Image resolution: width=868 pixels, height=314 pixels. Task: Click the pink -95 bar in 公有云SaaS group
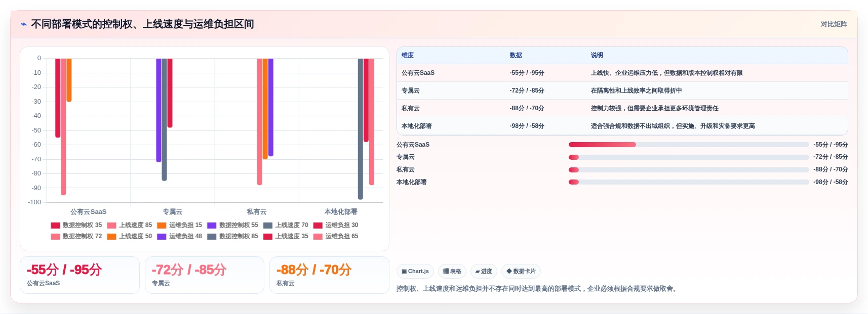coord(63,126)
